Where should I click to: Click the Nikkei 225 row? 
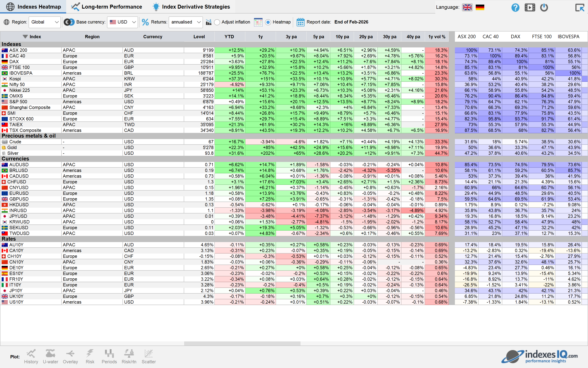click(224, 90)
